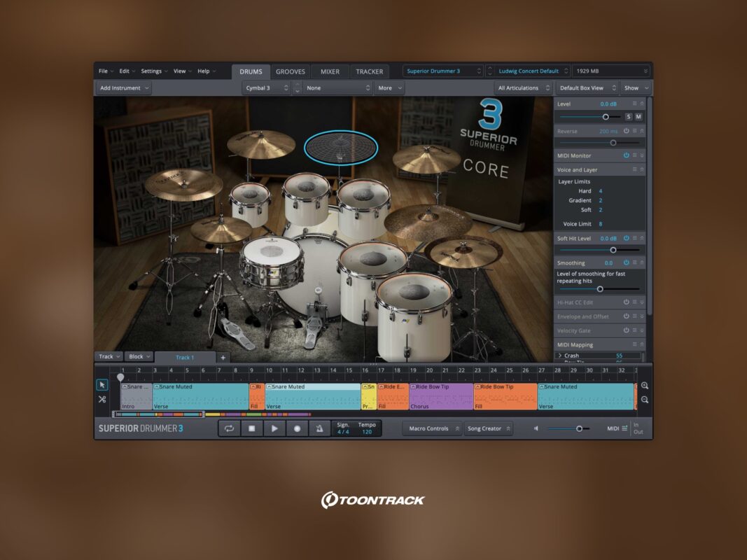Open the File menu
This screenshot has width=747, height=560.
[x=106, y=71]
